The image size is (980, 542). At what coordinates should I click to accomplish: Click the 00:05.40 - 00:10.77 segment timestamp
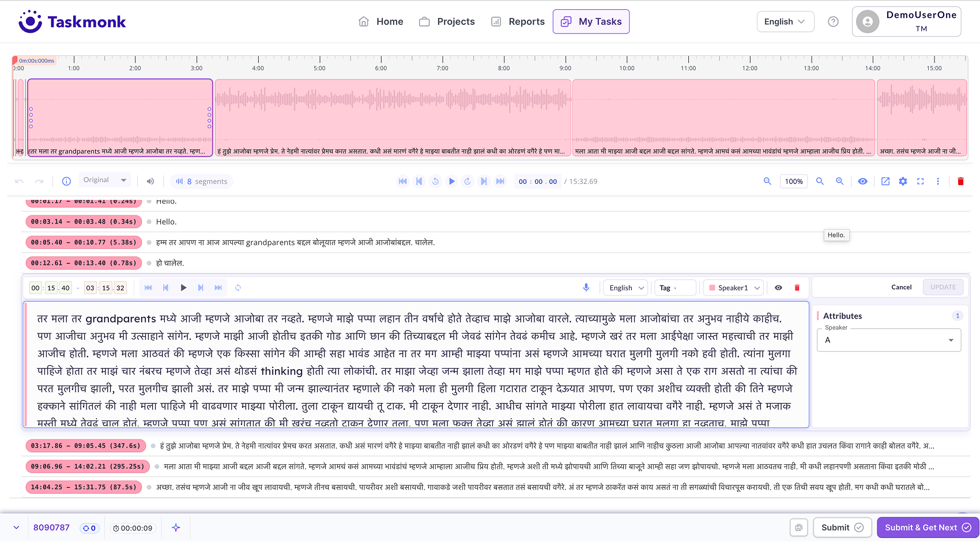click(84, 242)
